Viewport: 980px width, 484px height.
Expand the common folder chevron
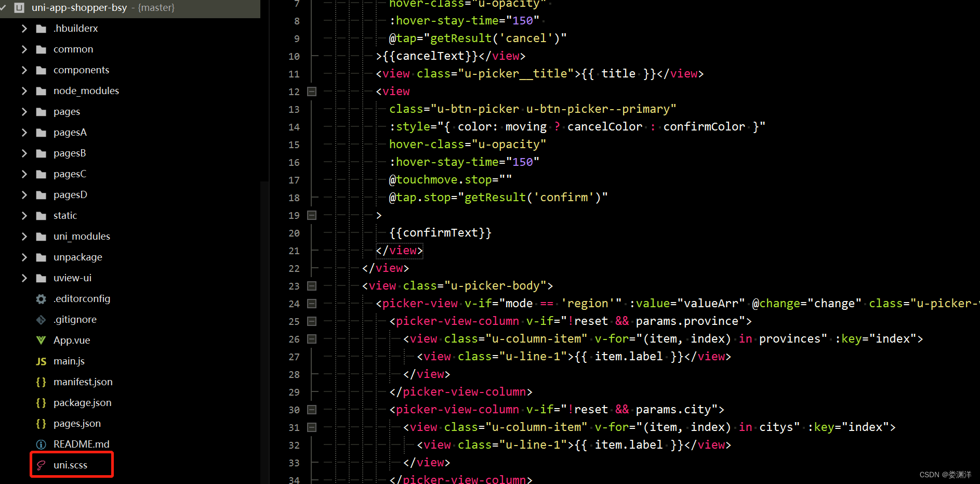[24, 49]
